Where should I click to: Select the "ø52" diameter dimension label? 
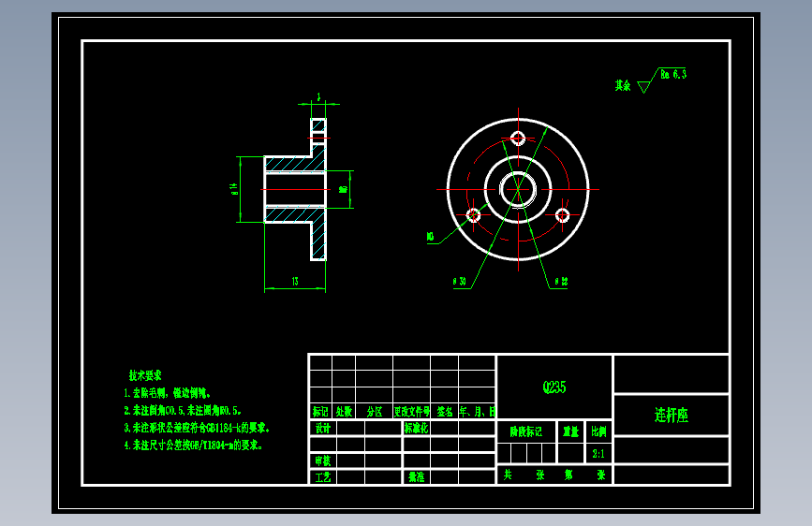(x=561, y=282)
